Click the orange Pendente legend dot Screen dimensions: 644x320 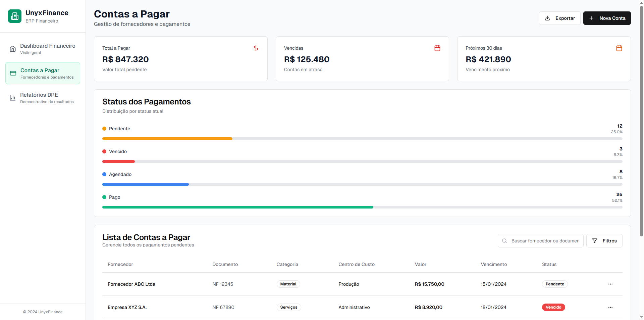pyautogui.click(x=104, y=129)
